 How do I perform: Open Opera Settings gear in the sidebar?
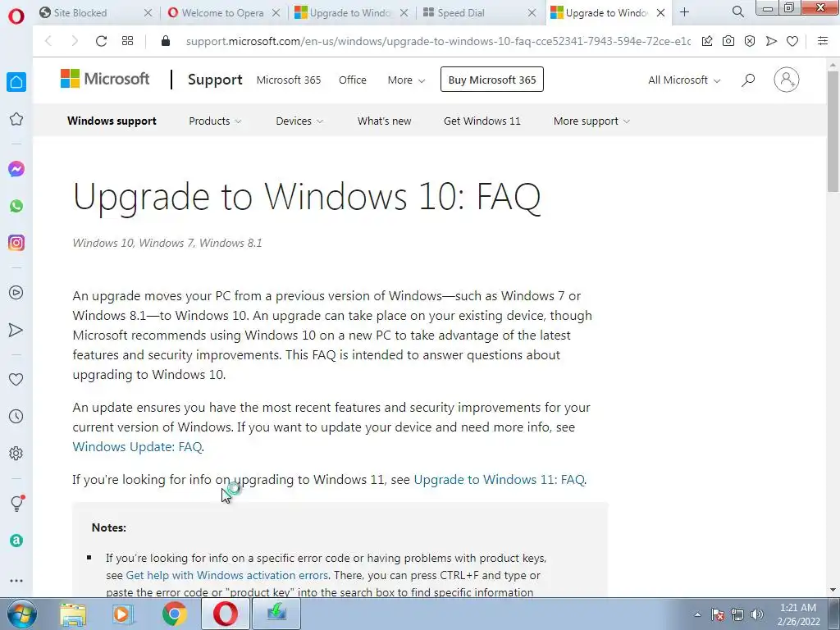pos(16,453)
